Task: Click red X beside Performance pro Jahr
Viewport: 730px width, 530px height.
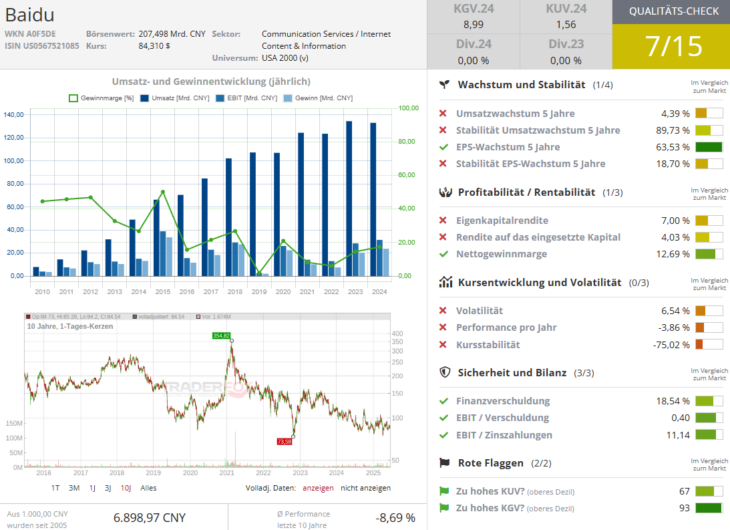Action: 443,327
